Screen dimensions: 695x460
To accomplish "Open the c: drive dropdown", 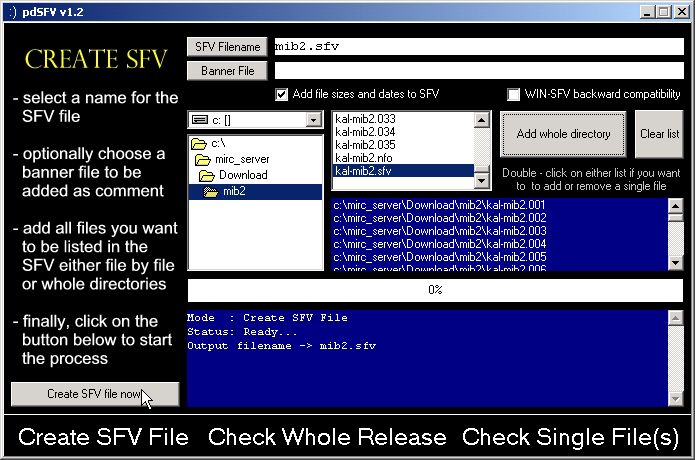I will click(x=313, y=120).
